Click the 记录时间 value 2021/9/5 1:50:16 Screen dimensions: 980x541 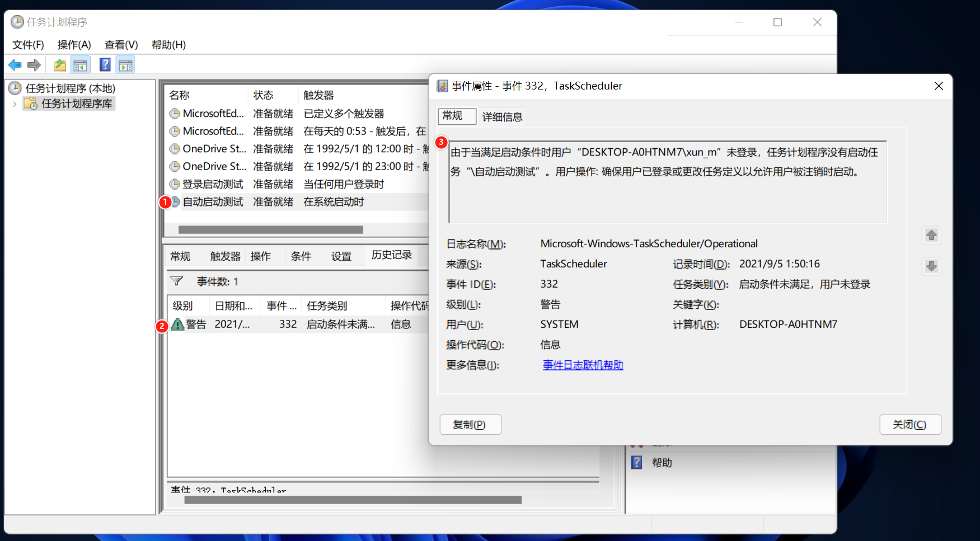click(x=779, y=264)
